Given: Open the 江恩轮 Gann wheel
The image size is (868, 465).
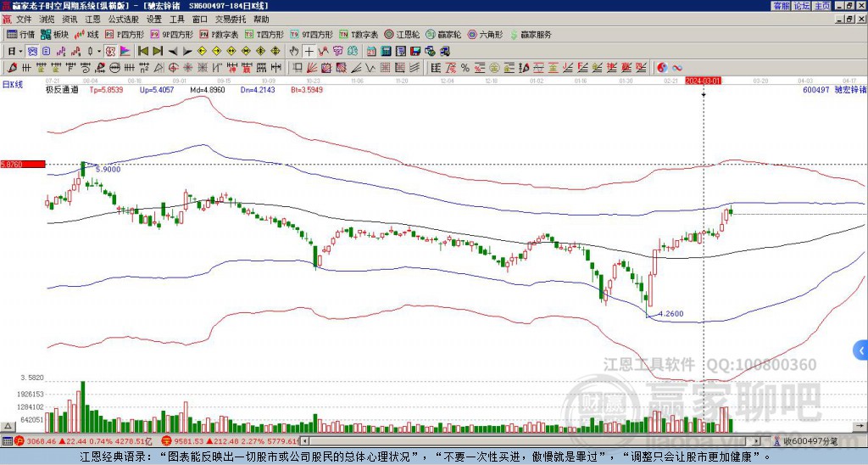Looking at the screenshot, I should click(402, 34).
